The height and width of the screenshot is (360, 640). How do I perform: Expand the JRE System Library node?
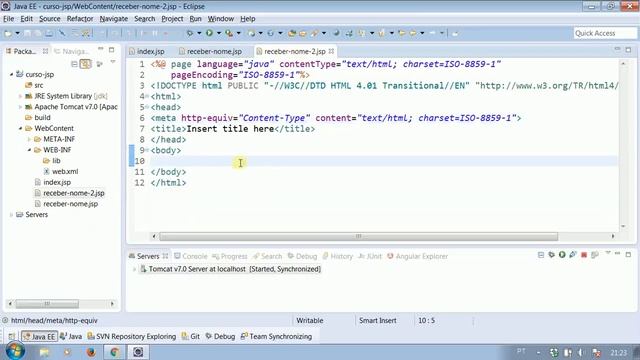tap(20, 96)
